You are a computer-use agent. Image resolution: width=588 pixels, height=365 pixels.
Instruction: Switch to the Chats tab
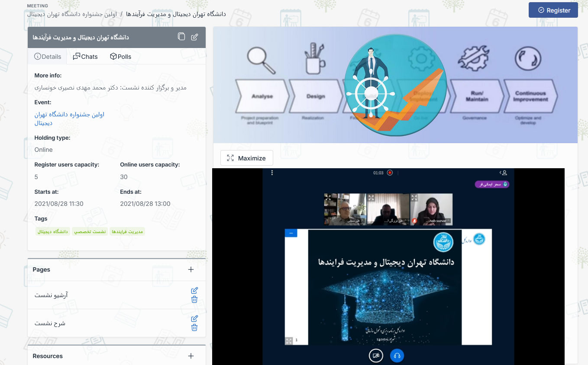tap(85, 57)
